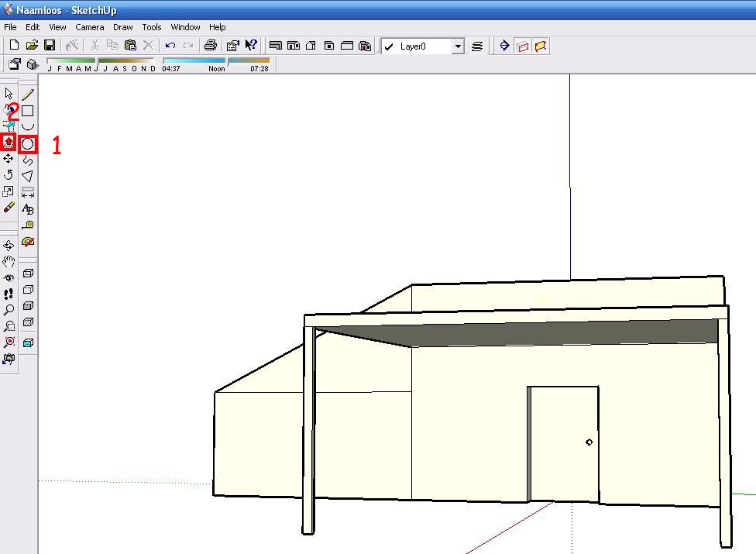Select the Move tool

pos(9,158)
